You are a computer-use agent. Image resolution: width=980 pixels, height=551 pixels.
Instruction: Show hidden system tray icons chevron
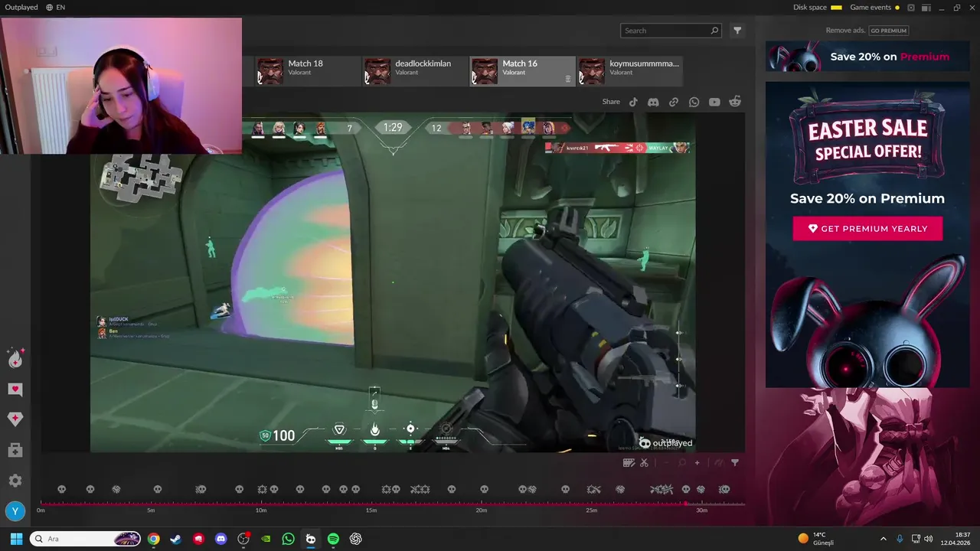point(883,539)
